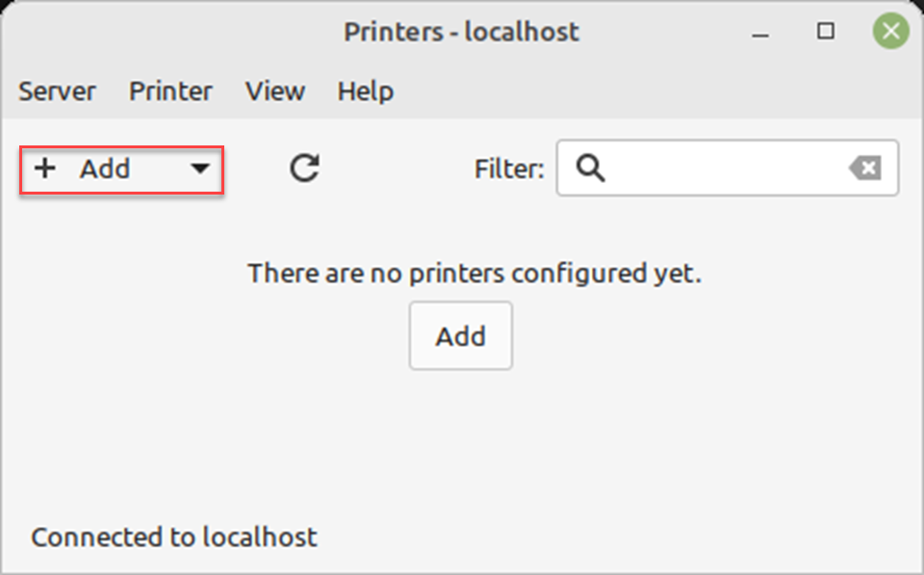Click the 'Filter:' label
924x575 pixels.
(x=508, y=170)
